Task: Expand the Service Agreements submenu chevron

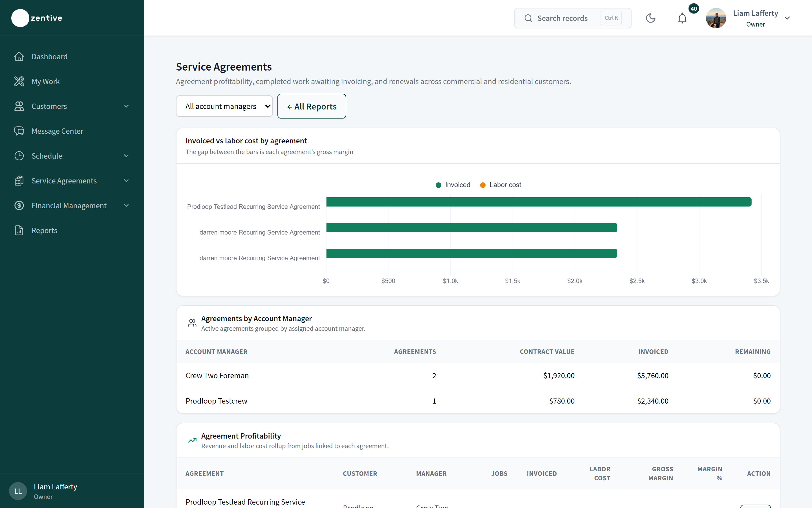Action: pos(126,181)
